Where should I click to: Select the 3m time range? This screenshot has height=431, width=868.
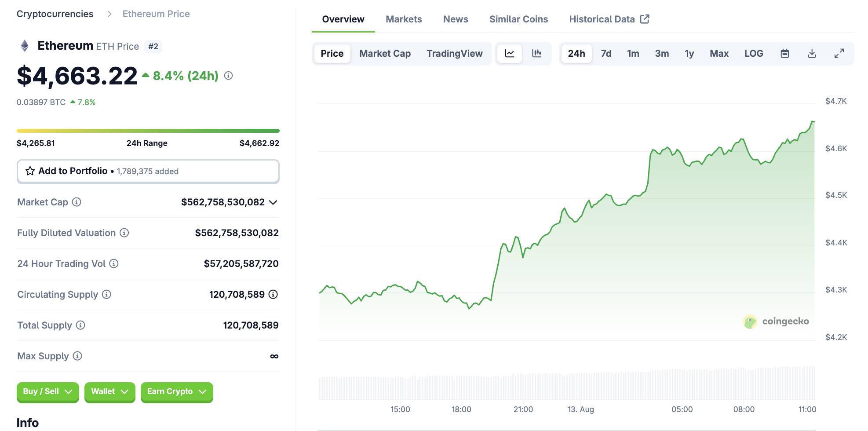[662, 54]
